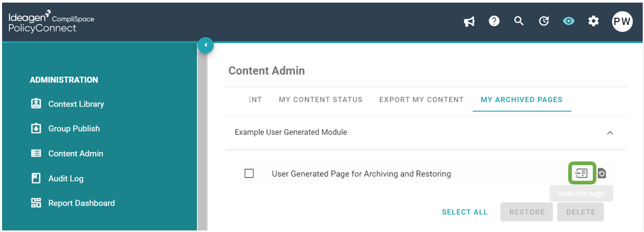Select the My Archived Pages tab
This screenshot has height=232, width=644.
pyautogui.click(x=522, y=99)
